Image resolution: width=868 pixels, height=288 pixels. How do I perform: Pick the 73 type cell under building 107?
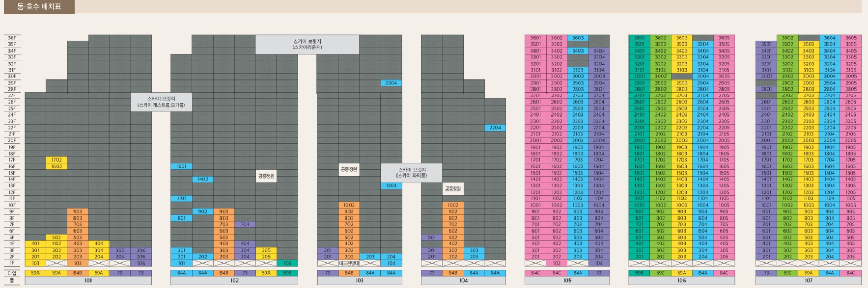tap(766, 273)
